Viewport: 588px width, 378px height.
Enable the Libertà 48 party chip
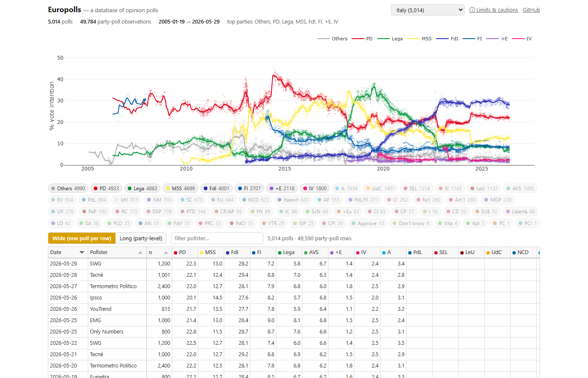point(520,212)
